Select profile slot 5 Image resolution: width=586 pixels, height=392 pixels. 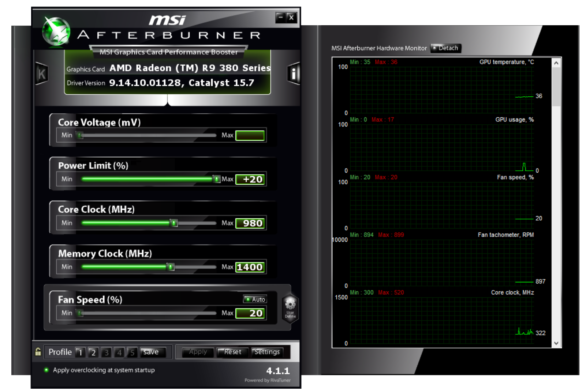click(x=132, y=352)
